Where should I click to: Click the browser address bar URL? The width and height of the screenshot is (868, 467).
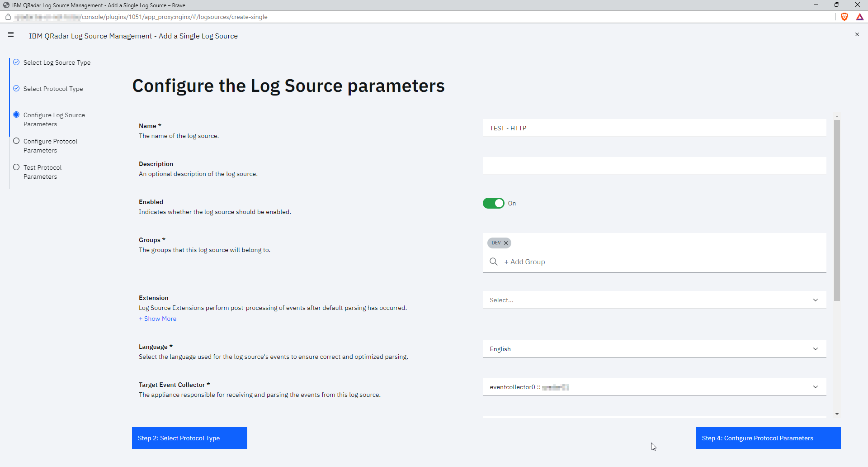141,17
